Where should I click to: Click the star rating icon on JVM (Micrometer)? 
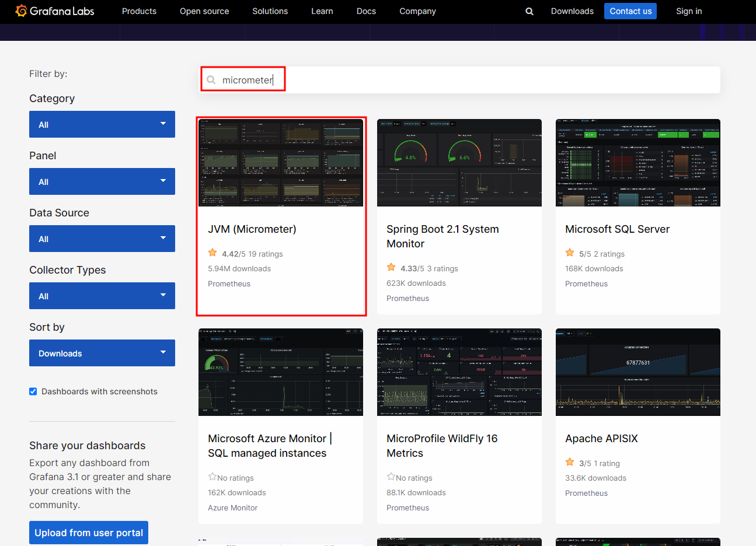[x=212, y=253]
